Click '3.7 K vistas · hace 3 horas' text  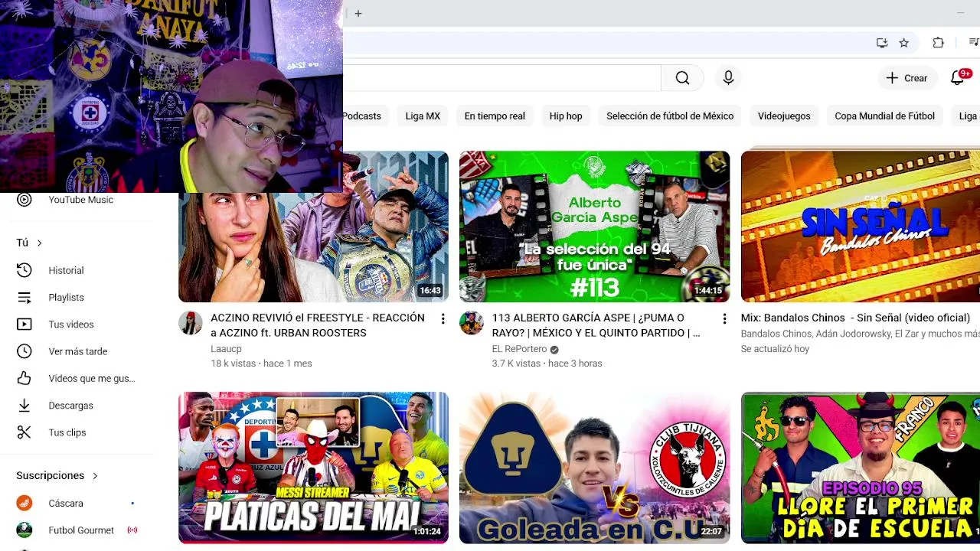[x=547, y=364]
